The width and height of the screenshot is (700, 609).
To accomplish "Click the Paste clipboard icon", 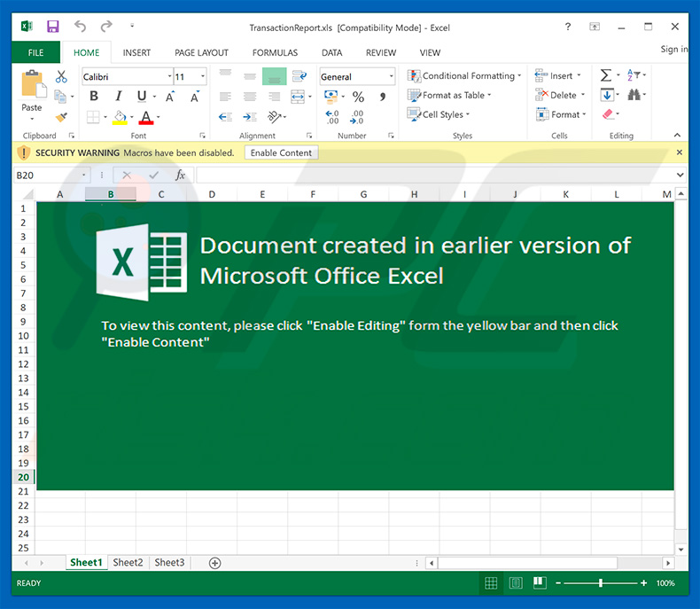I will coord(33,84).
